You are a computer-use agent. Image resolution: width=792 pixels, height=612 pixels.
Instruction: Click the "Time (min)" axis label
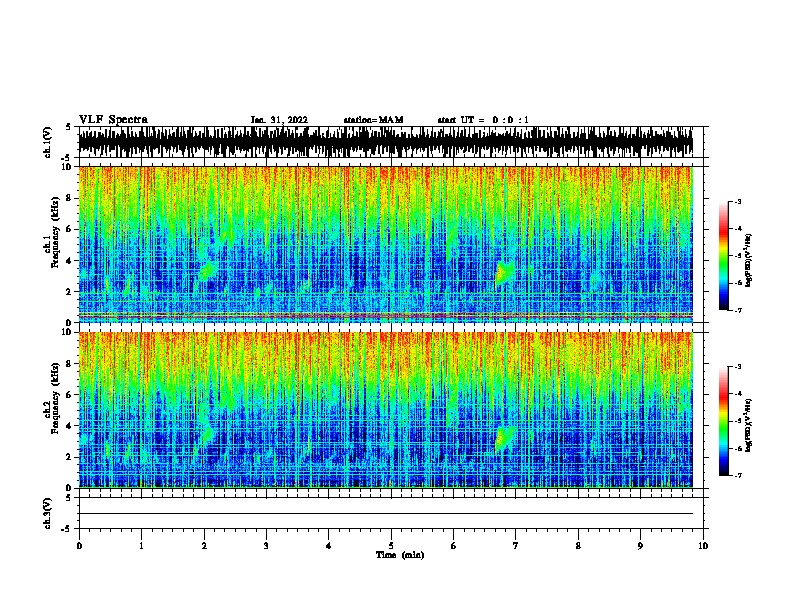[x=400, y=555]
